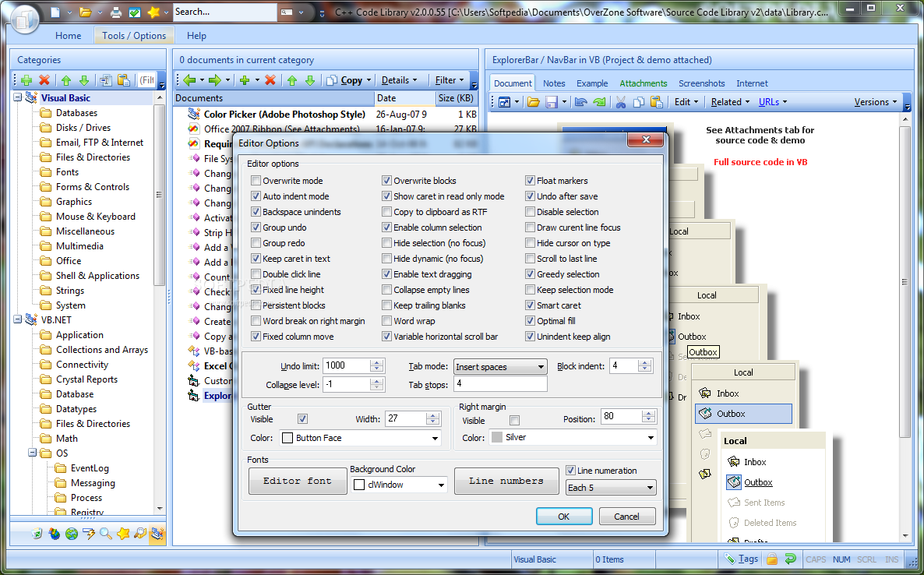Uncheck Gutter Visible checkbox
The image size is (924, 575).
click(x=303, y=419)
